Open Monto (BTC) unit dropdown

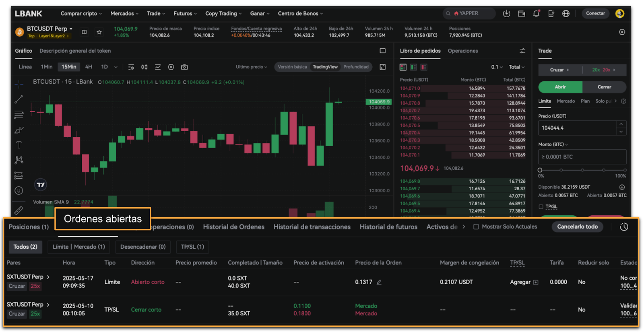(x=553, y=144)
